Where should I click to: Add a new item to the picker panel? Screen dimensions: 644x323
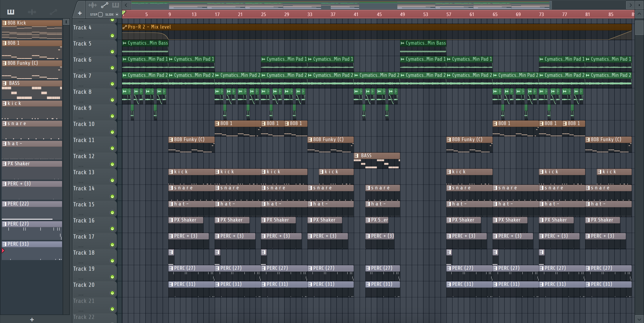pos(32,319)
